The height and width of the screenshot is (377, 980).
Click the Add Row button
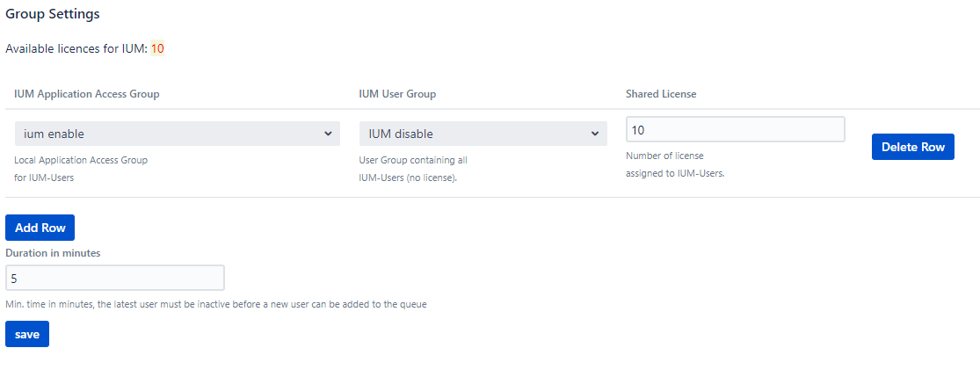40,228
